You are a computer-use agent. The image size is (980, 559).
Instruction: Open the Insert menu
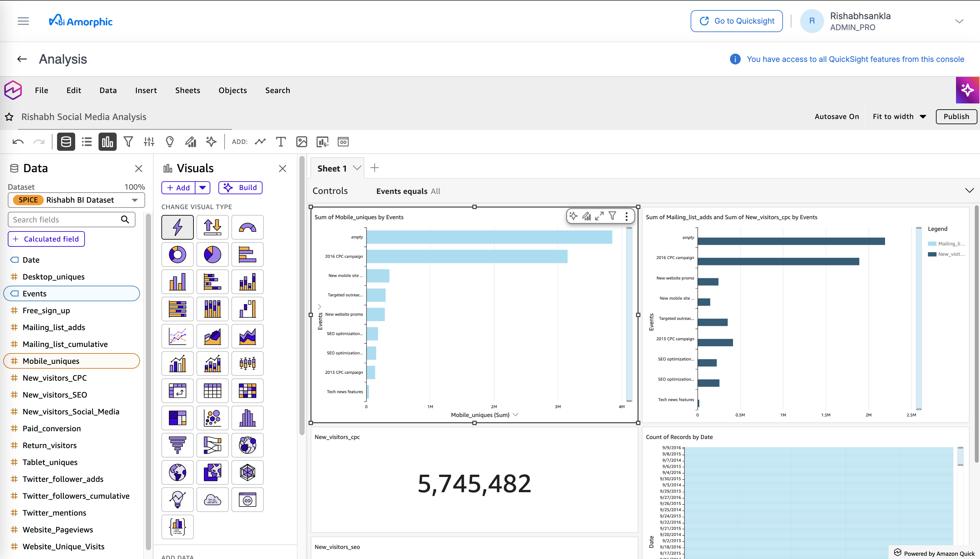[x=146, y=90]
